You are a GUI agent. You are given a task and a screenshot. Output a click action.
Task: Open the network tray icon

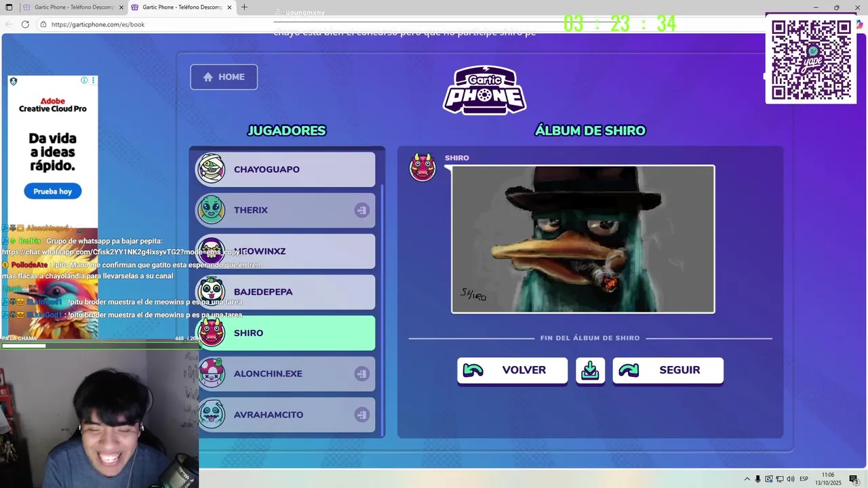tap(780, 479)
